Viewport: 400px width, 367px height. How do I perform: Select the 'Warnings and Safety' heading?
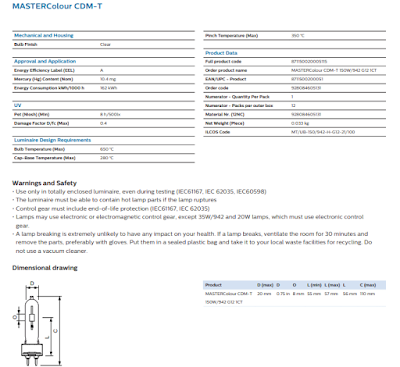tap(44, 183)
